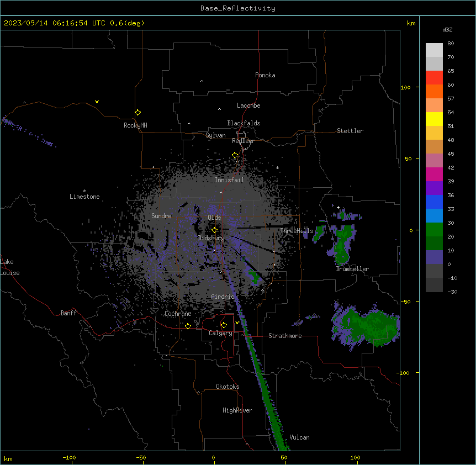Click the Vulcan label
This screenshot has height=465, width=476.
coord(299,437)
